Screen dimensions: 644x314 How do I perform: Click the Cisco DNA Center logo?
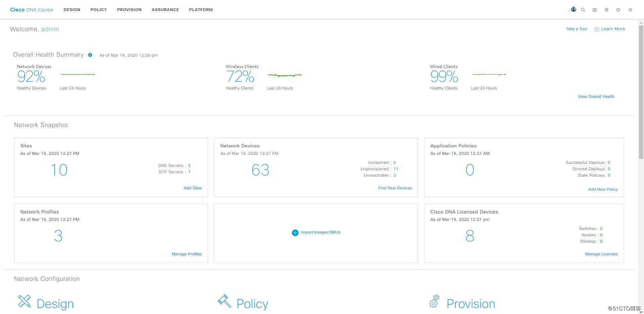32,10
